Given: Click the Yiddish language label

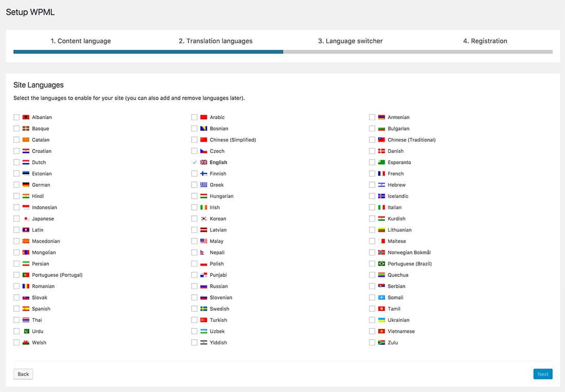Looking at the screenshot, I should click(x=218, y=343).
